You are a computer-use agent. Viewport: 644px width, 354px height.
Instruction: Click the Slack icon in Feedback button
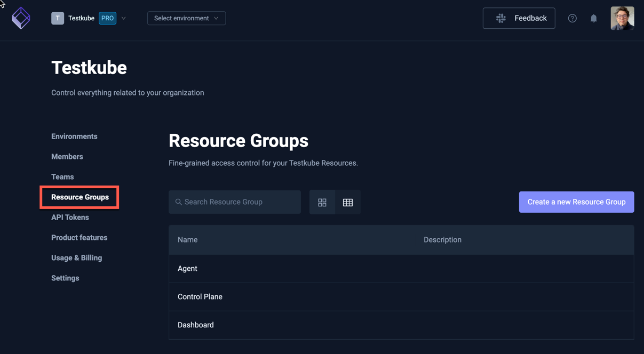(x=500, y=18)
